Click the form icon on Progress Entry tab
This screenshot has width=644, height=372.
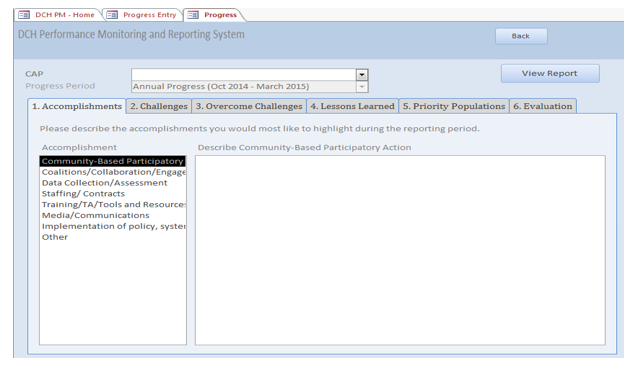112,15
